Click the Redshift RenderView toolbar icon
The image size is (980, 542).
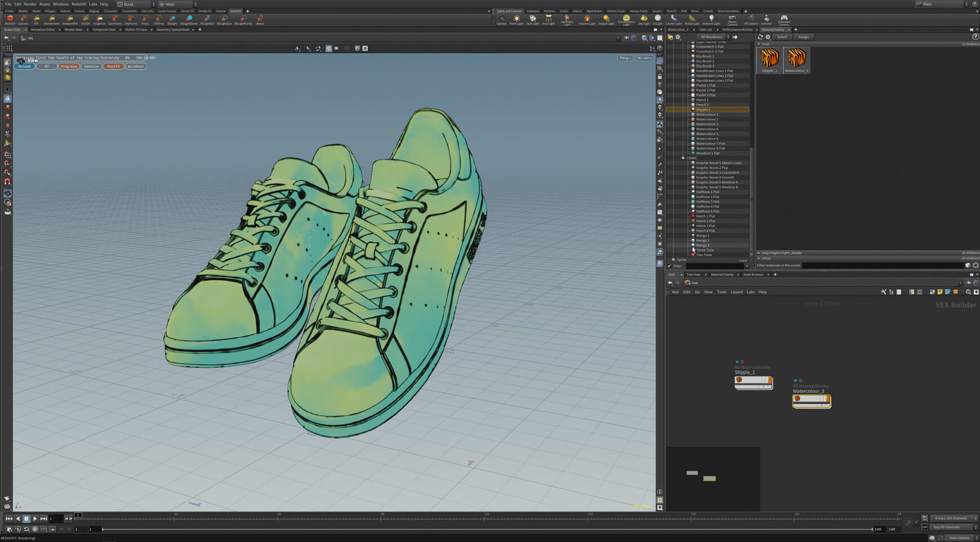[51, 20]
